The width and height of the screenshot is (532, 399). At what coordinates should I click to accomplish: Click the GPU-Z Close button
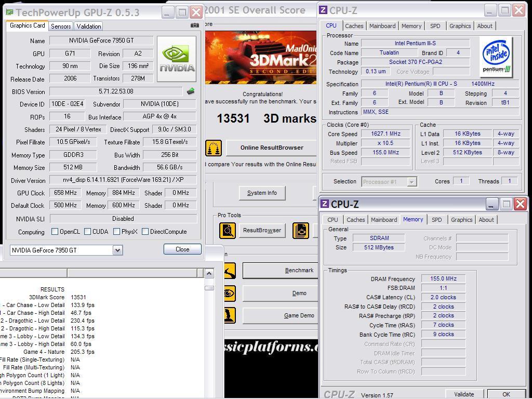(x=182, y=249)
